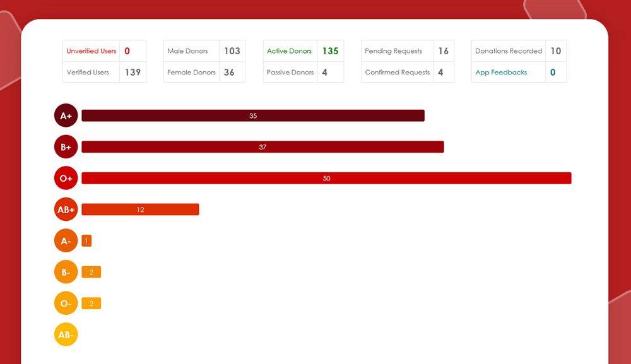The image size is (631, 364).
Task: Open the Active Donors link
Action: 289,51
